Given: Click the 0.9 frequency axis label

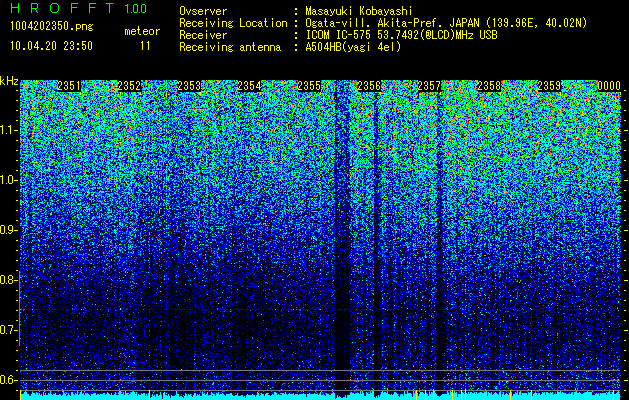Looking at the screenshot, I should tap(8, 230).
